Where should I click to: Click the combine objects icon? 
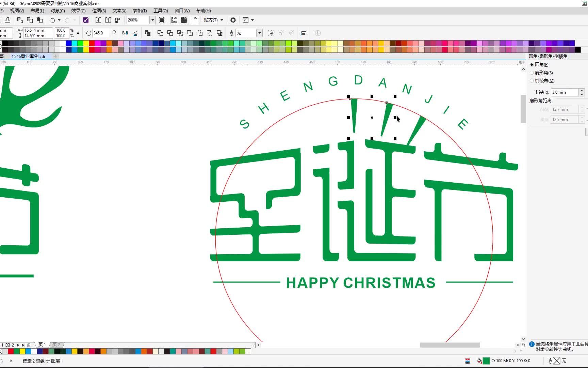point(148,33)
